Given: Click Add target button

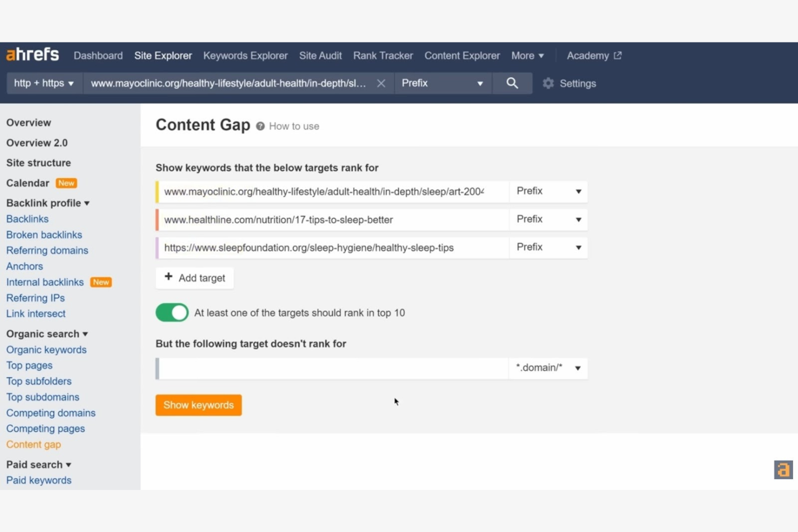Looking at the screenshot, I should (195, 278).
